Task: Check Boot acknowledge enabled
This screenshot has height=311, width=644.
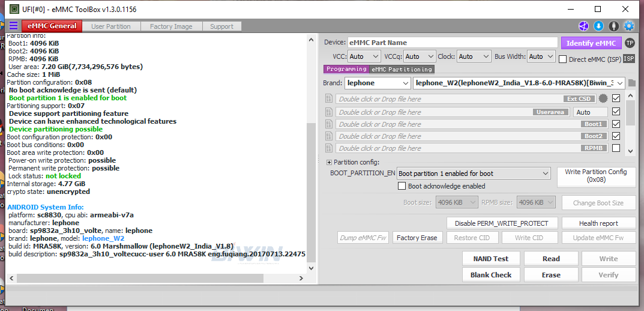Action: (402, 186)
